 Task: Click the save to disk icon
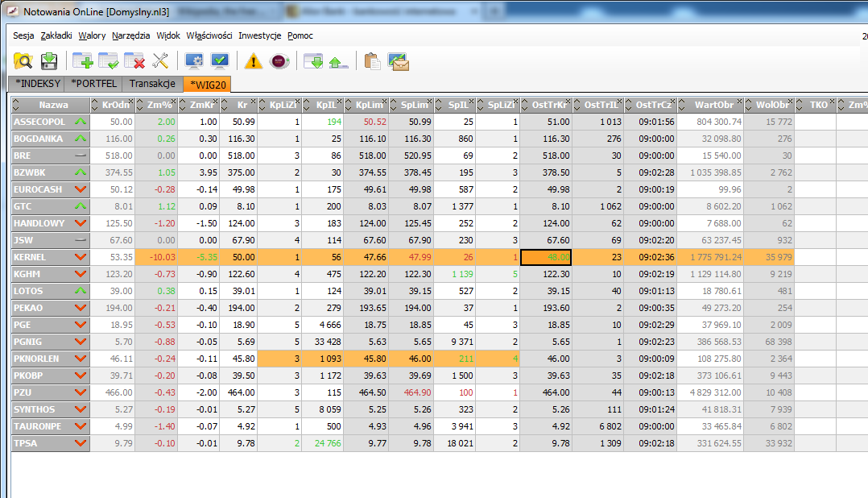point(49,60)
